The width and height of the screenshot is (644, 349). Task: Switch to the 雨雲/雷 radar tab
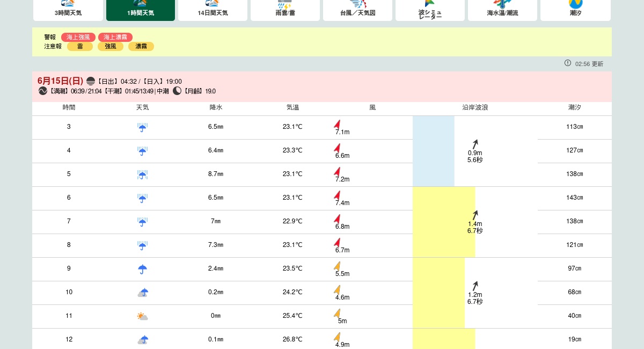tap(285, 10)
